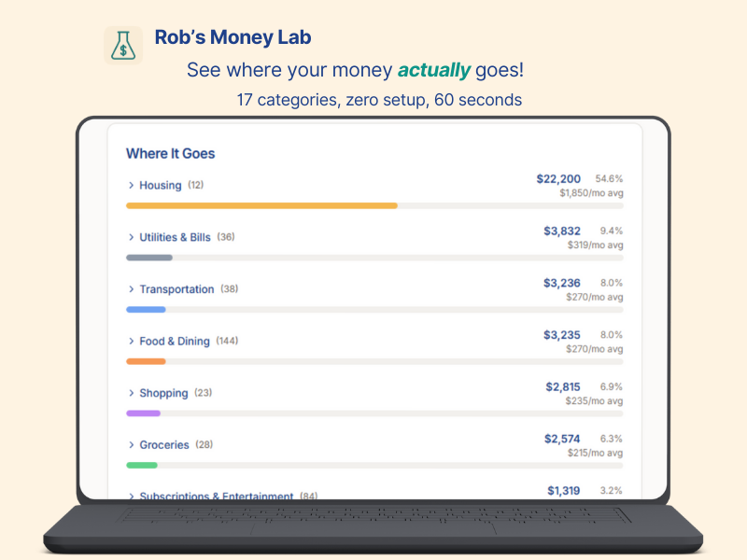747x560 pixels.
Task: Click the Where It Goes heading
Action: click(170, 153)
